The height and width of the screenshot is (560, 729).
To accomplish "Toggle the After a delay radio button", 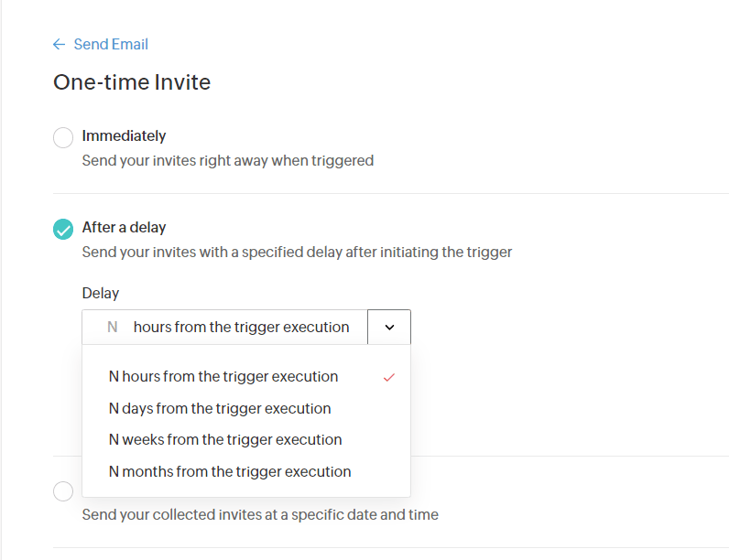I will coord(63,229).
